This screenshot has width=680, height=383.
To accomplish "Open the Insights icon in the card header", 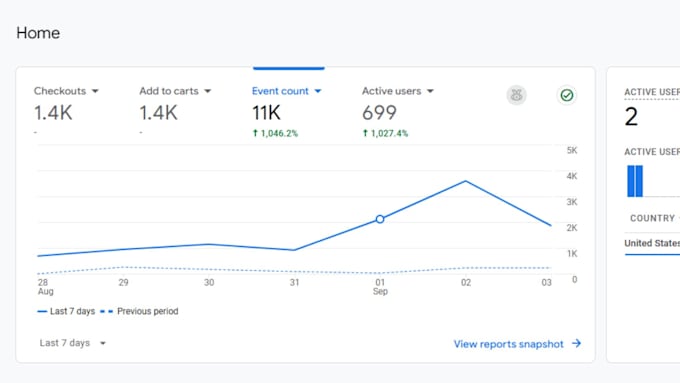I will [516, 95].
